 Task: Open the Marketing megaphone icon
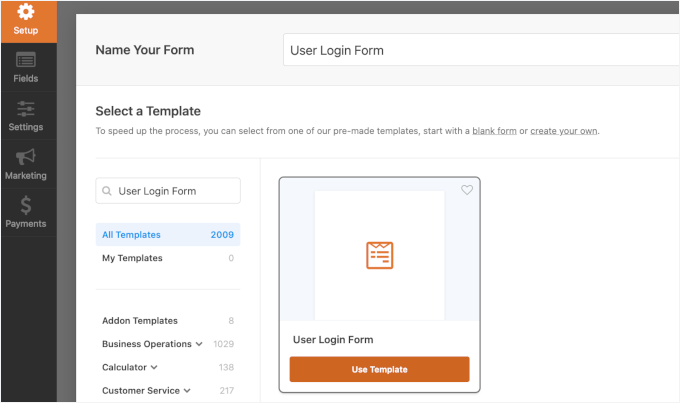pyautogui.click(x=27, y=156)
